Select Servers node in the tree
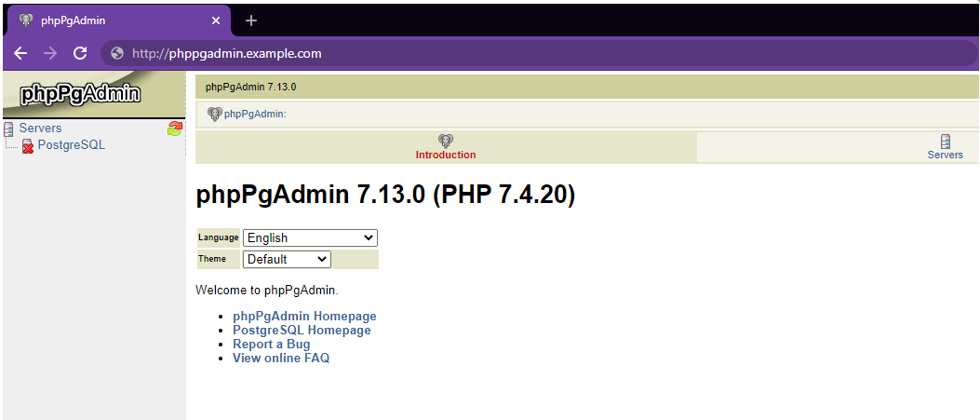 (x=40, y=129)
